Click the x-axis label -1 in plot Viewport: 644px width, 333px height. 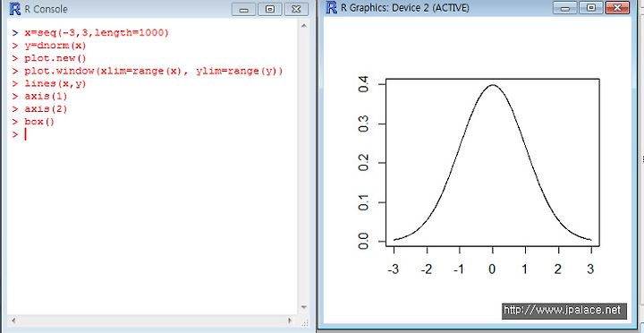[458, 269]
